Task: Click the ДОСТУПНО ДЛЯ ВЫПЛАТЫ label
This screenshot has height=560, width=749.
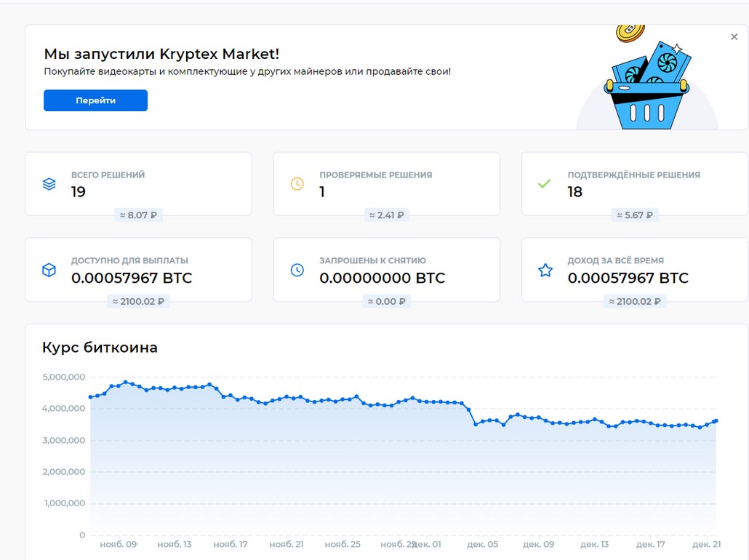Action: tap(129, 260)
